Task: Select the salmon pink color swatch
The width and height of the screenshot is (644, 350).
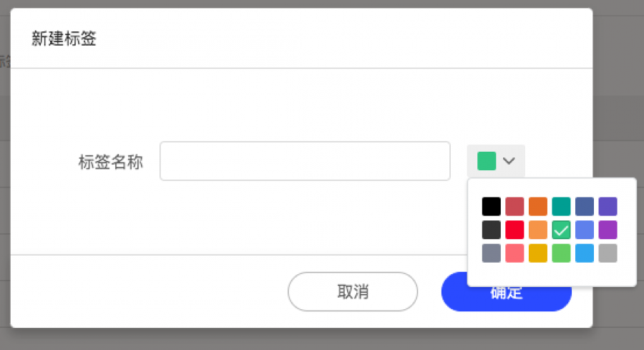Action: click(514, 253)
